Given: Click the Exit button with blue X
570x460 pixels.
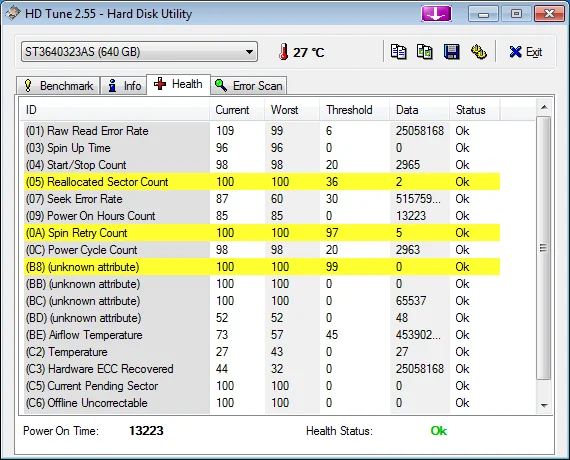Looking at the screenshot, I should (526, 52).
